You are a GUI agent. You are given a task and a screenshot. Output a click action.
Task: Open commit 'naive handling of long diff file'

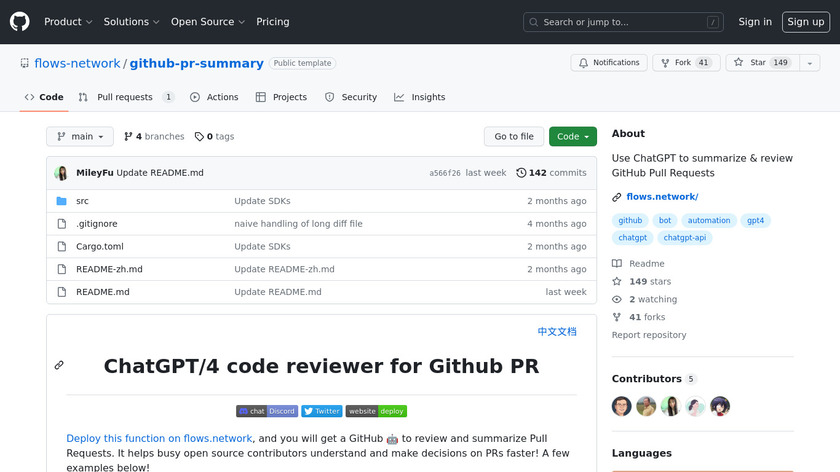coord(298,224)
